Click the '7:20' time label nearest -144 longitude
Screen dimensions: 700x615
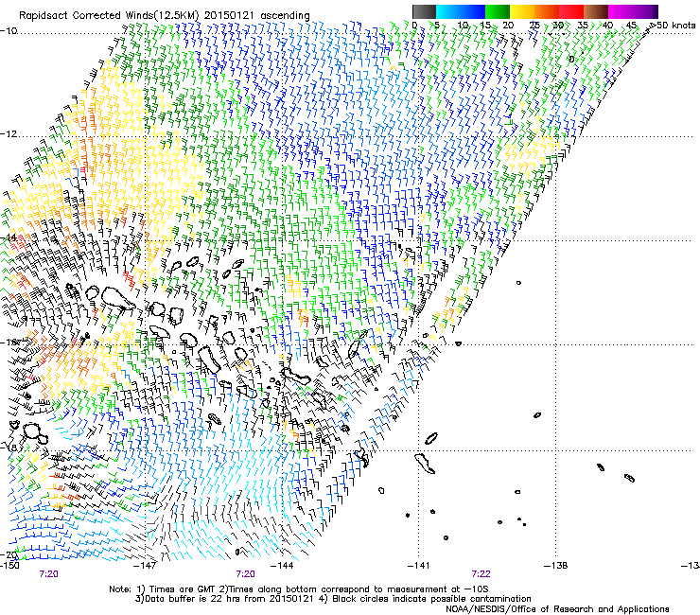pos(246,574)
